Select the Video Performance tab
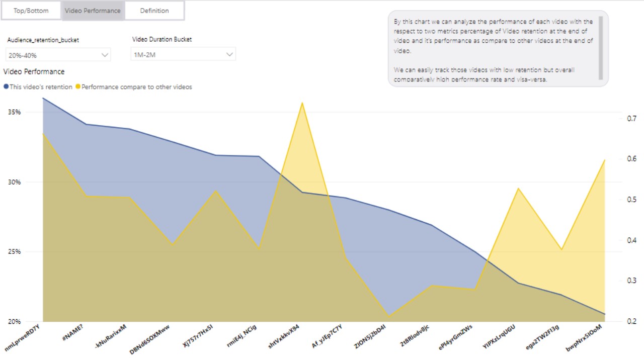 pos(93,11)
